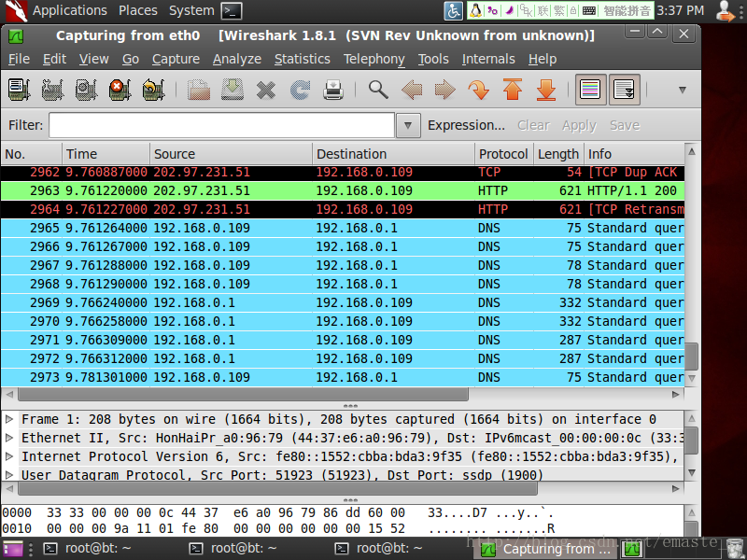
Task: Go forward in packet history arrow
Action: point(445,90)
